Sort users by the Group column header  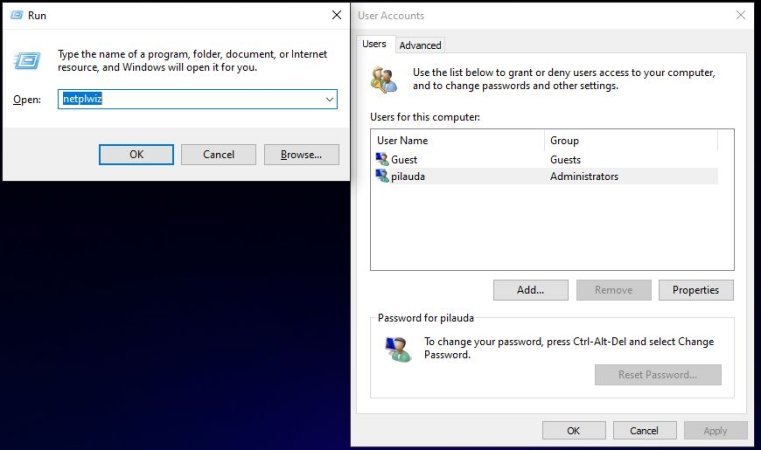[x=638, y=140]
